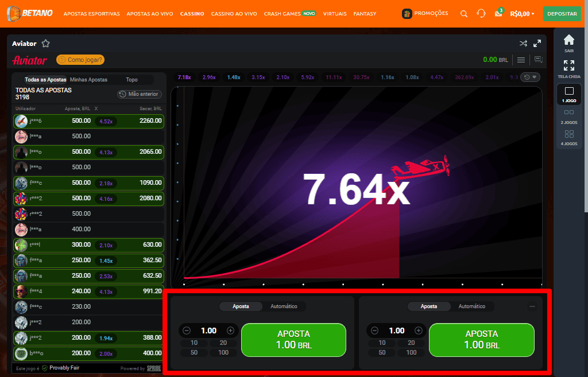
Task: Set right bet quick amount 50
Action: pos(382,352)
